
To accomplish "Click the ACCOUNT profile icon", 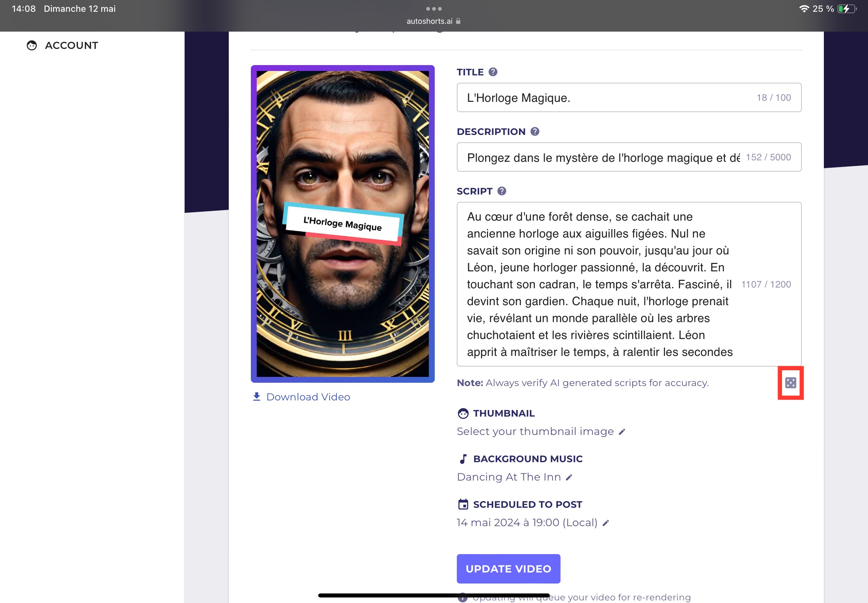I will tap(32, 45).
